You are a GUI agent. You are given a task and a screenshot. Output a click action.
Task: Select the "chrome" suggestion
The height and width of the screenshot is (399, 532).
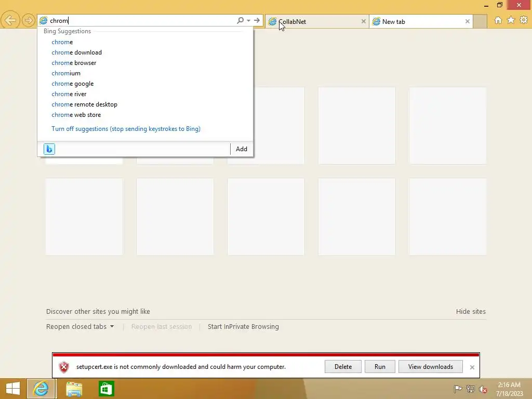(x=145, y=42)
